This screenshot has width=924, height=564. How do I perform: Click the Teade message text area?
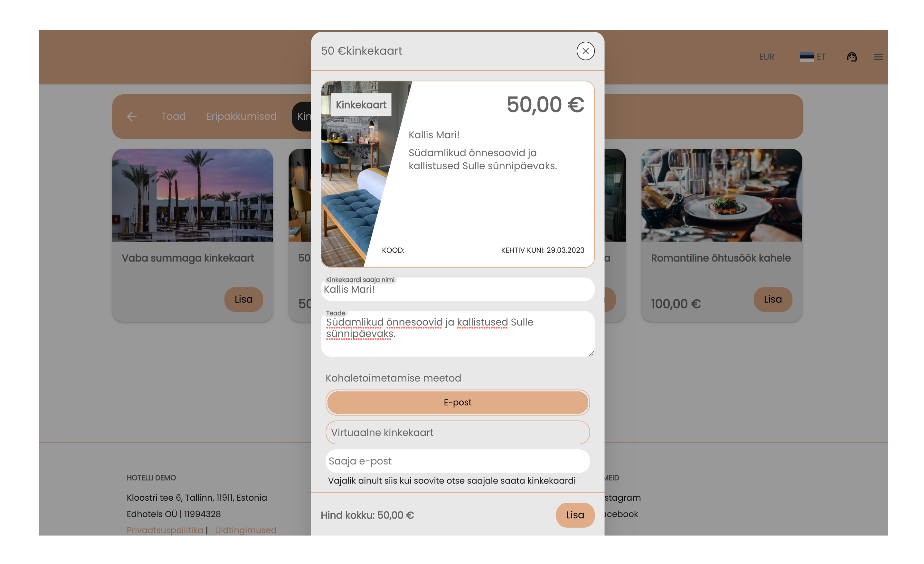tap(458, 334)
